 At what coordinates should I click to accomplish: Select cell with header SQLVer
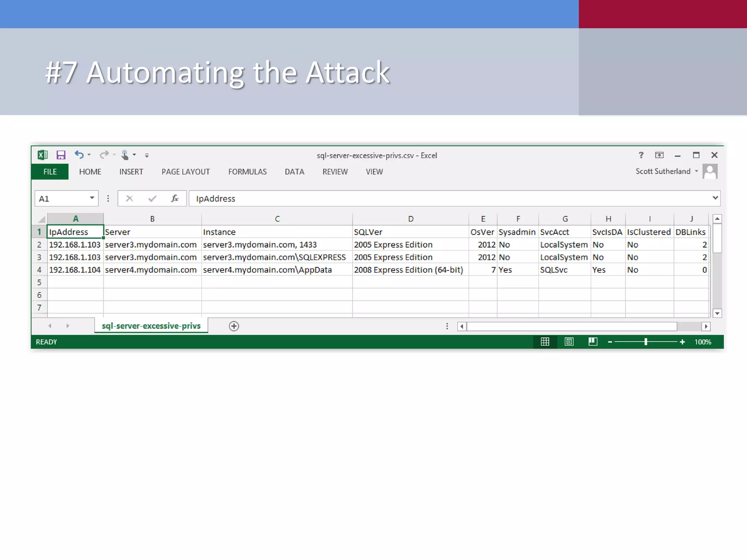(x=411, y=232)
